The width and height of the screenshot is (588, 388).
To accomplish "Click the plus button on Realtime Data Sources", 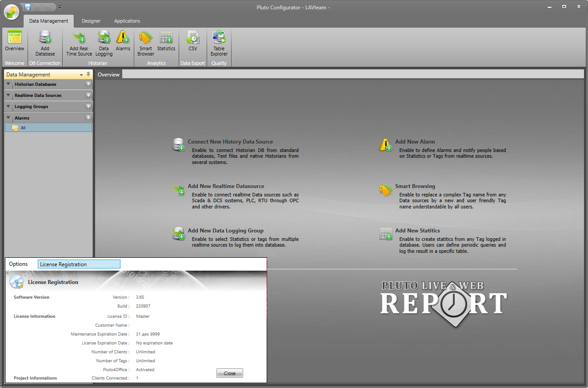I will pos(88,95).
